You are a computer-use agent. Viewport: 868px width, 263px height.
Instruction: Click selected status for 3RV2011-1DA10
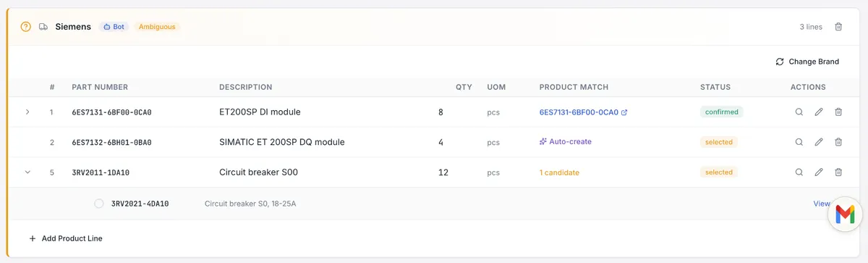click(x=718, y=172)
